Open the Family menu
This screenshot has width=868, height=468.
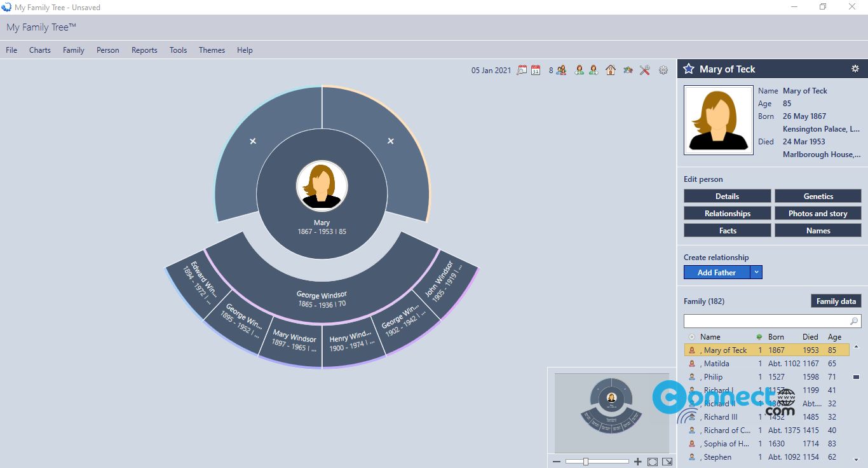pos(74,50)
